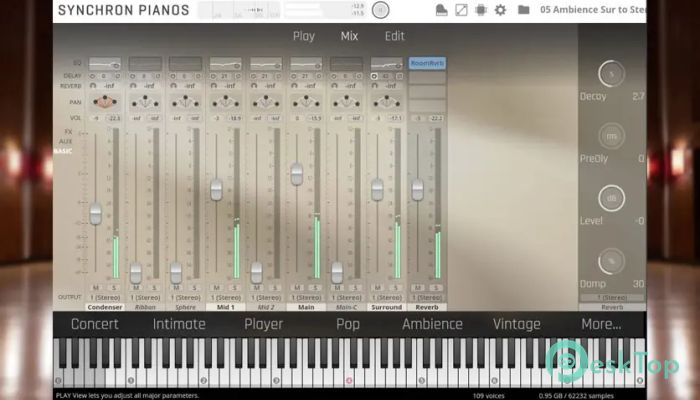Click Main channel pan icon

pos(306,102)
